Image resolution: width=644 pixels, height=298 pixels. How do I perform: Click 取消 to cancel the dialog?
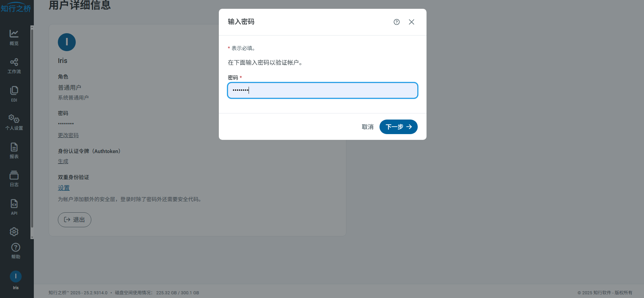(x=367, y=127)
